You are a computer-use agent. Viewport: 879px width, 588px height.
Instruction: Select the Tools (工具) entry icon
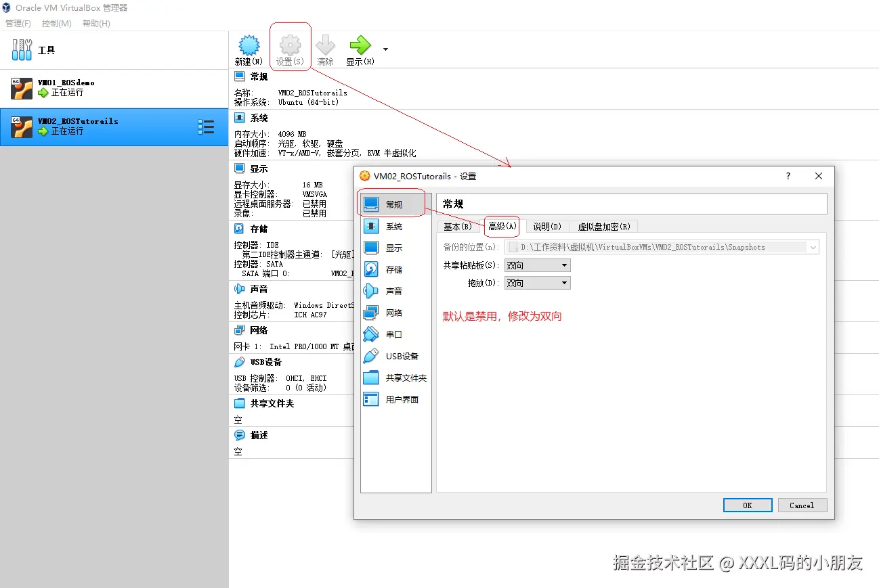tap(22, 50)
